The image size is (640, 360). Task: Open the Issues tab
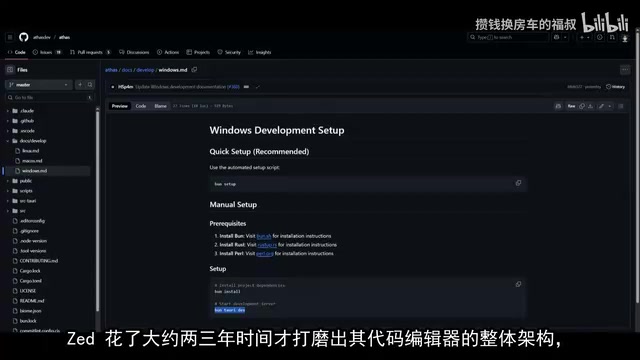tap(47, 52)
